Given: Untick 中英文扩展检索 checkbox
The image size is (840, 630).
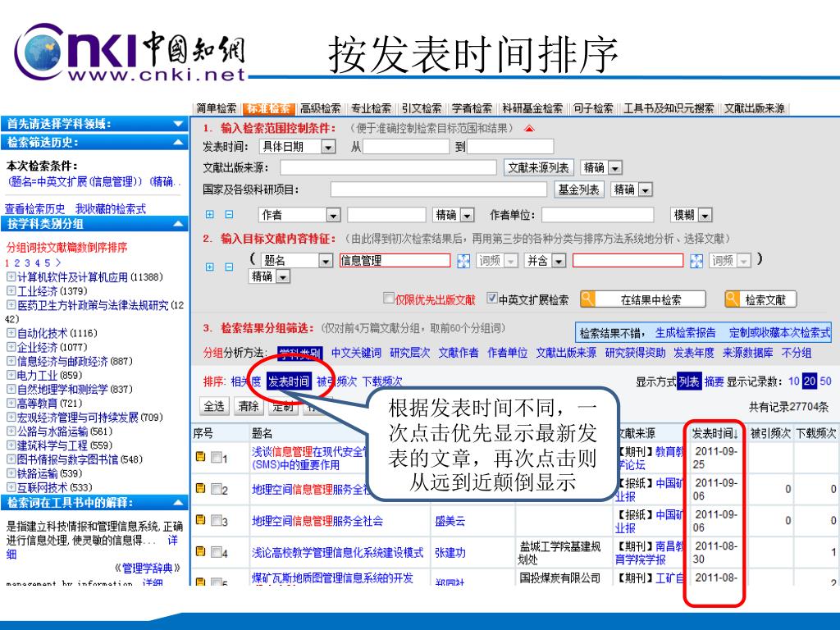Looking at the screenshot, I should 492,298.
